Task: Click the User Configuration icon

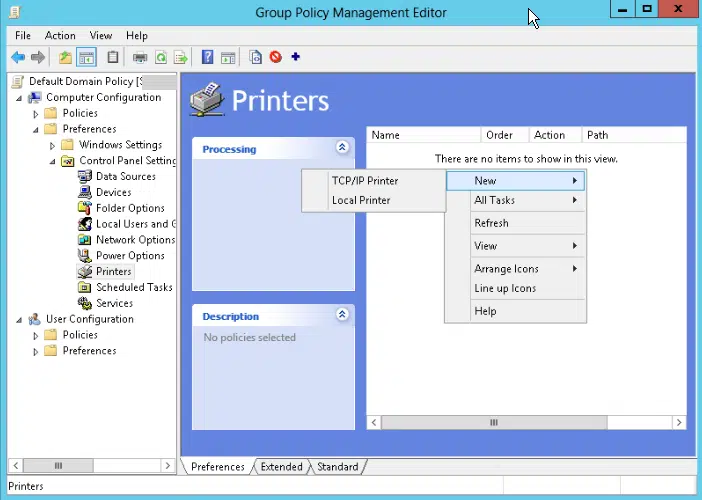Action: [x=34, y=319]
